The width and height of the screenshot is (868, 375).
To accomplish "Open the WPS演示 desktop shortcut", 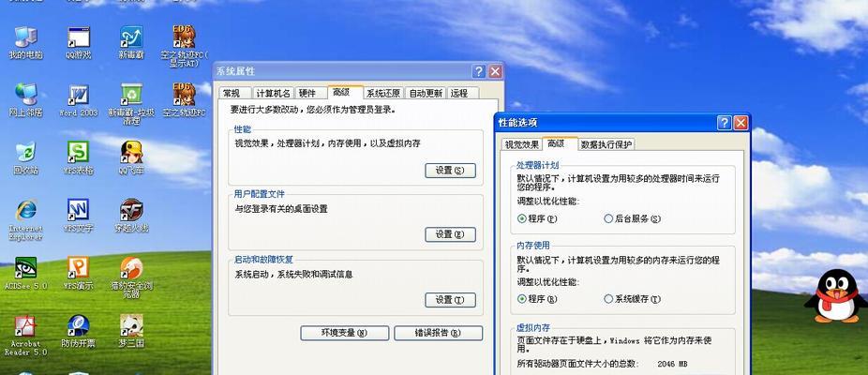I will tap(78, 273).
